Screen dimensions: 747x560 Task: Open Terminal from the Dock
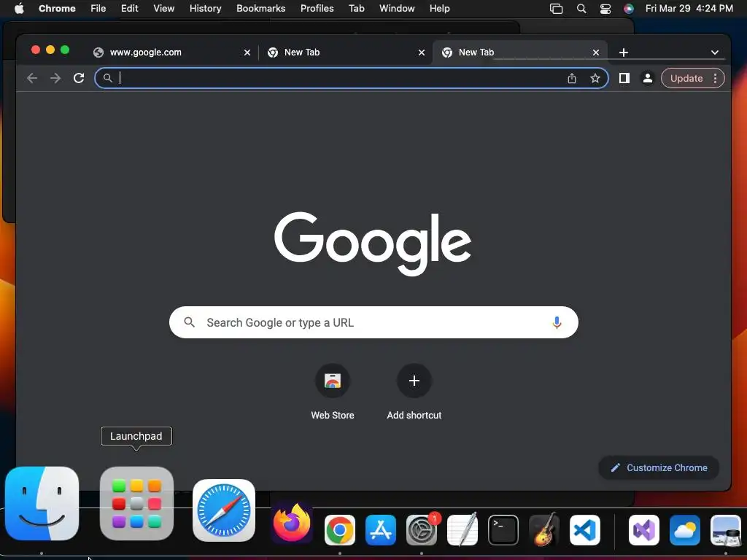coord(503,530)
